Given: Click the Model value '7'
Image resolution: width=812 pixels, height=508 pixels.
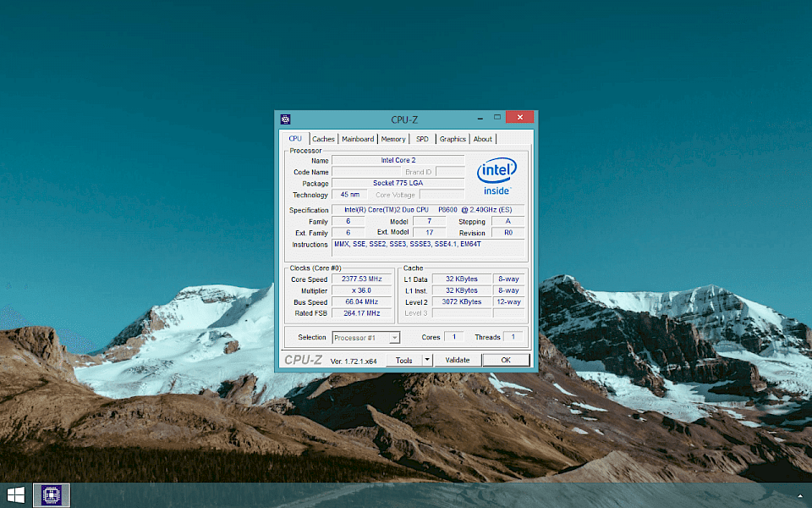Looking at the screenshot, I should click(x=430, y=221).
